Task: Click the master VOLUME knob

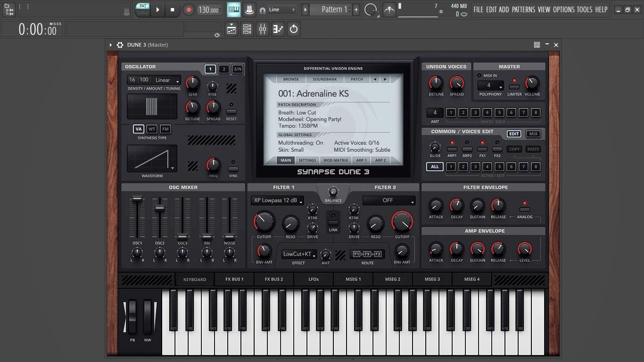Action: point(532,83)
